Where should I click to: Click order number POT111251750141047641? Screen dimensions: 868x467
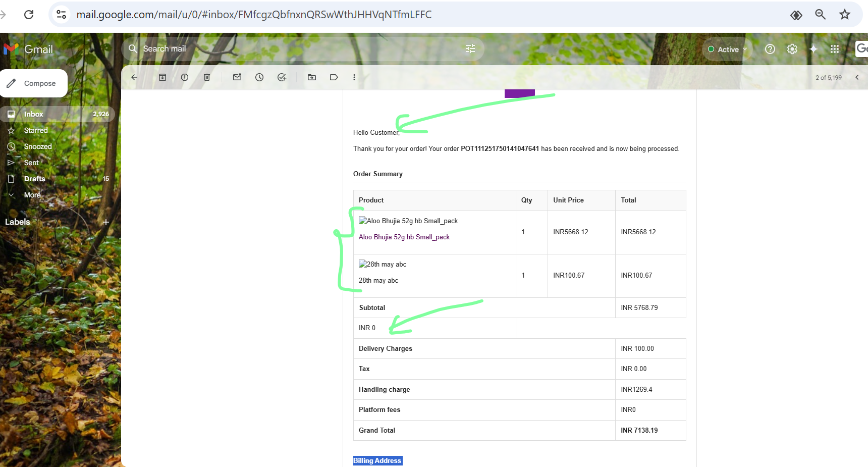tap(500, 149)
